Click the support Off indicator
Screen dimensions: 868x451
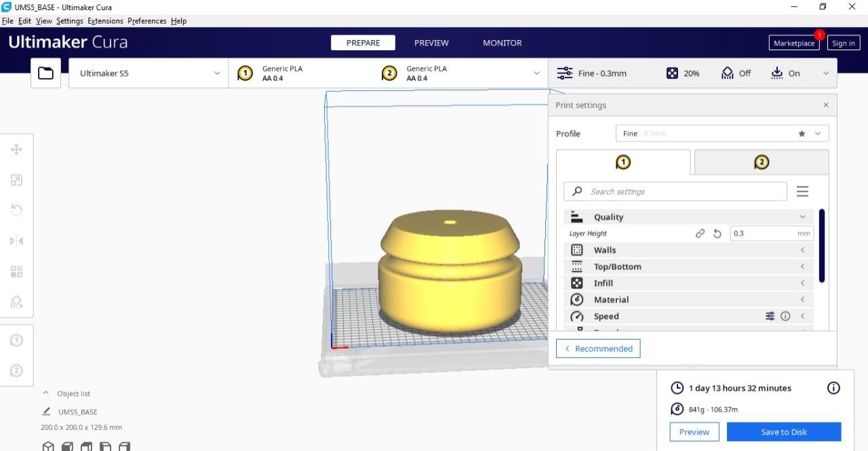(736, 73)
